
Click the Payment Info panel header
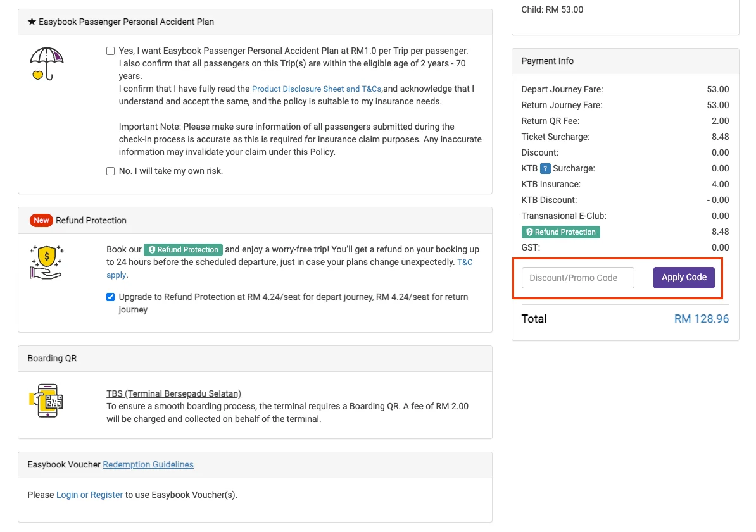tap(626, 61)
